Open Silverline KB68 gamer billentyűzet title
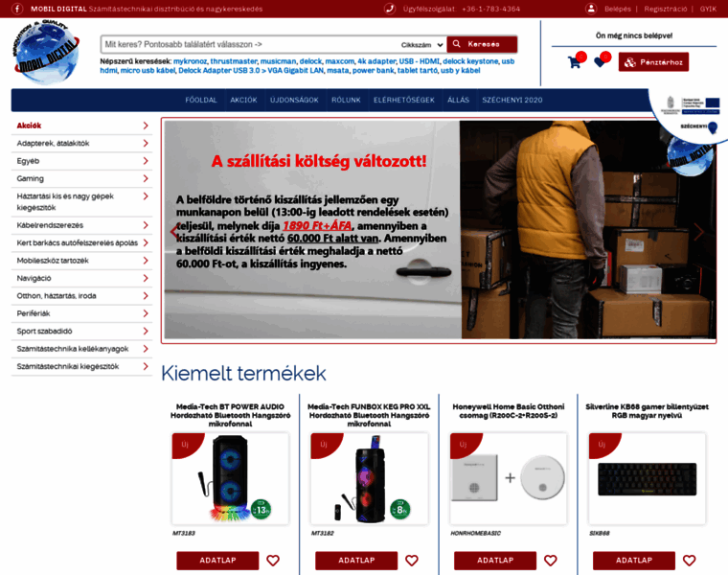This screenshot has width=728, height=575. click(647, 411)
